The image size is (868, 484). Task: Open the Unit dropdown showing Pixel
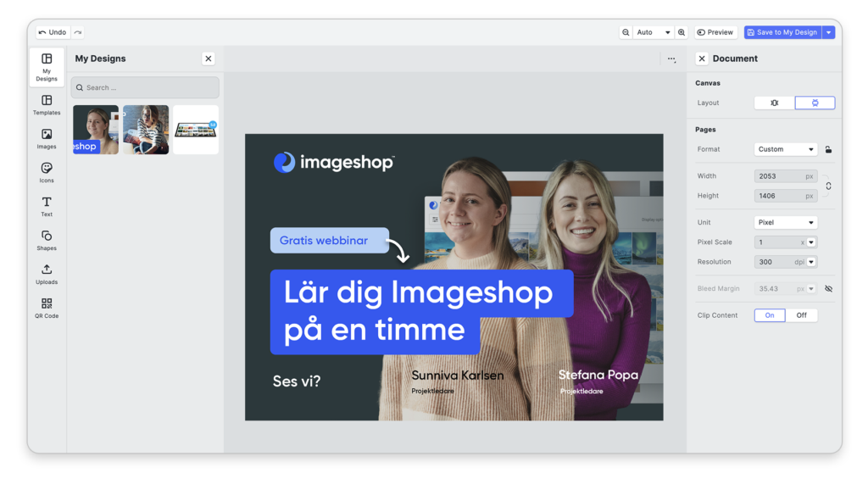coord(785,223)
